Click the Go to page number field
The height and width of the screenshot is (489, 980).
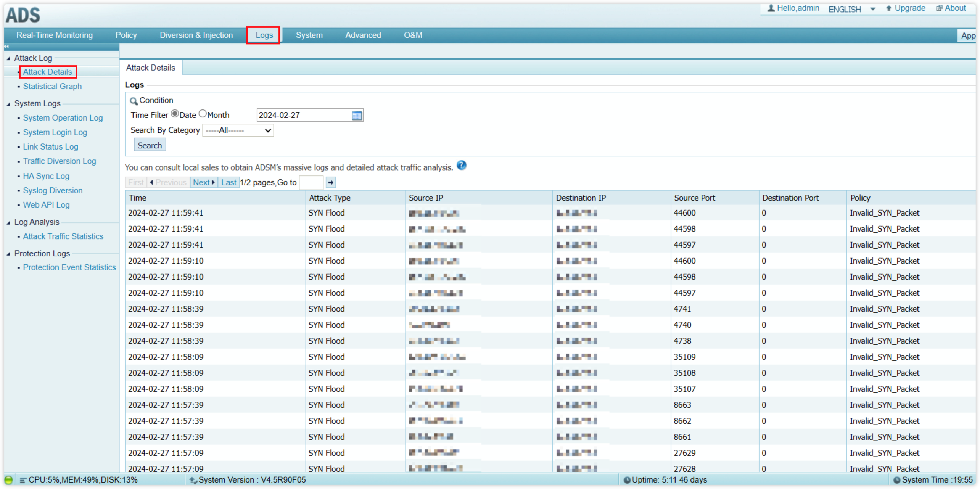pyautogui.click(x=311, y=182)
